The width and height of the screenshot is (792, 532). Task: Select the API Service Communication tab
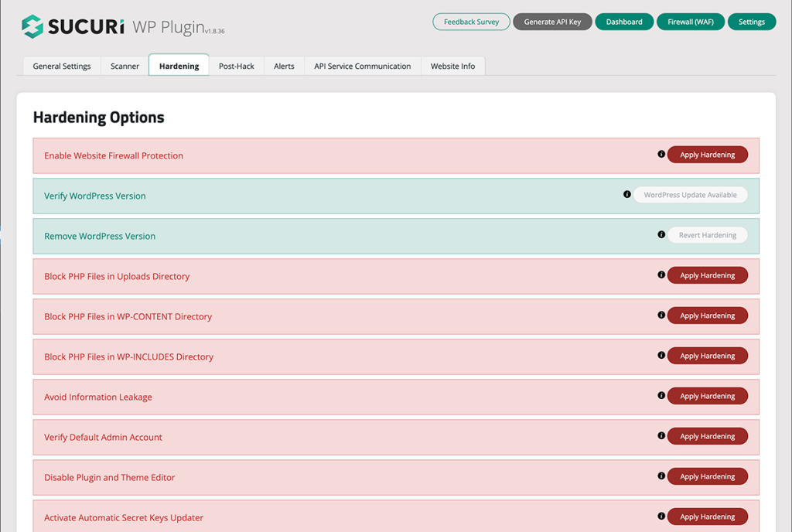tap(362, 66)
